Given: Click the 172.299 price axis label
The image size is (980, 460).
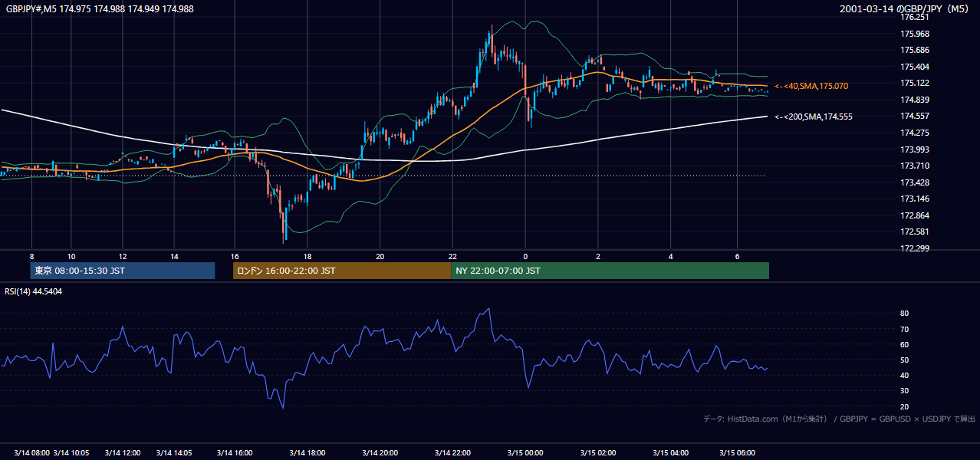Looking at the screenshot, I should pos(914,248).
